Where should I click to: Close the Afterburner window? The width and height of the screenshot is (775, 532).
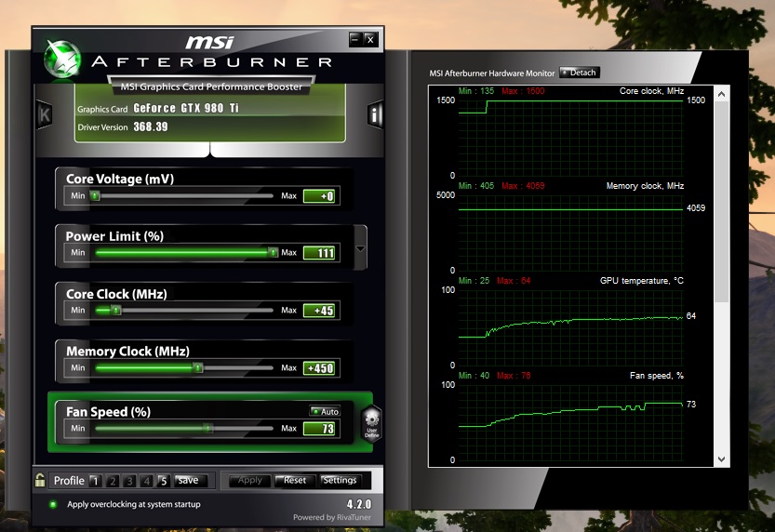pyautogui.click(x=370, y=39)
